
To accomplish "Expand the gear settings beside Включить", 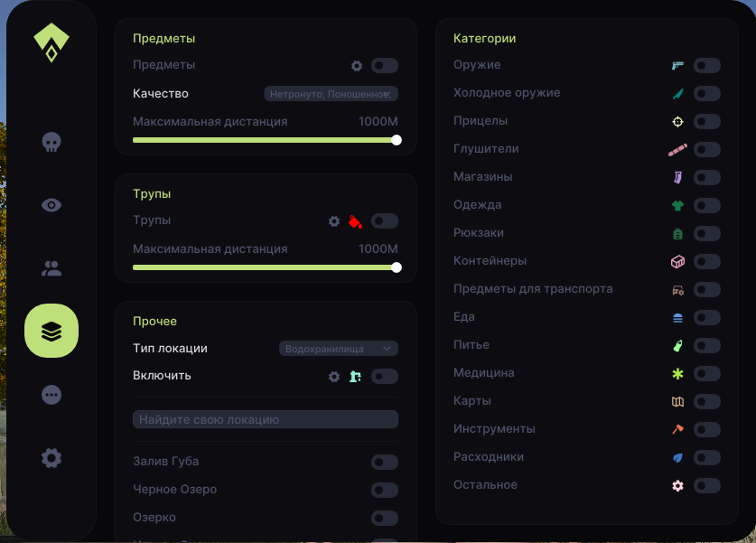I will [x=333, y=376].
